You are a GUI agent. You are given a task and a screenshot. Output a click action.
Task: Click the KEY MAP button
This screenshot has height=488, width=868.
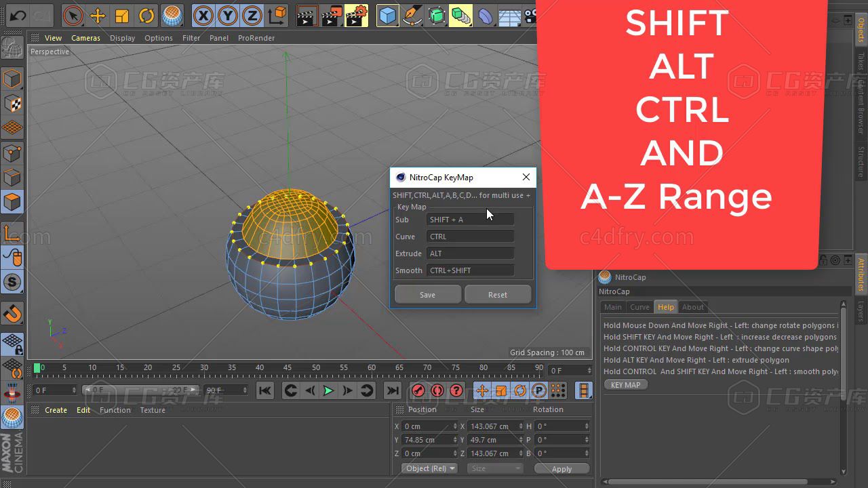625,385
